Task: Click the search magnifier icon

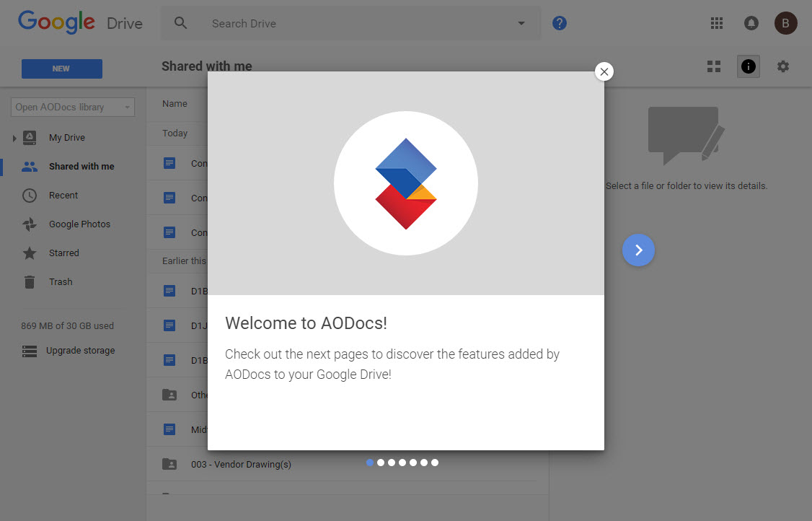Action: tap(180, 23)
